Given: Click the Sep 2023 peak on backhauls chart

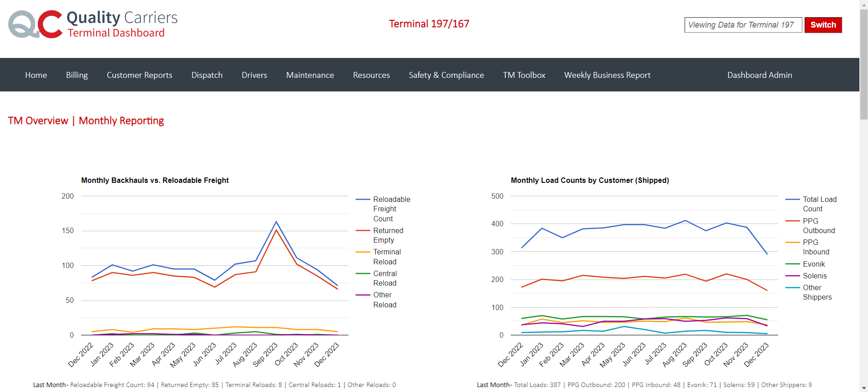Looking at the screenshot, I should [x=276, y=222].
